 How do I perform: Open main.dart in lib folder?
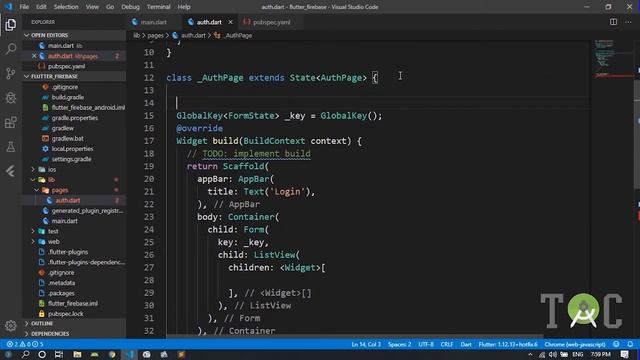click(x=64, y=221)
